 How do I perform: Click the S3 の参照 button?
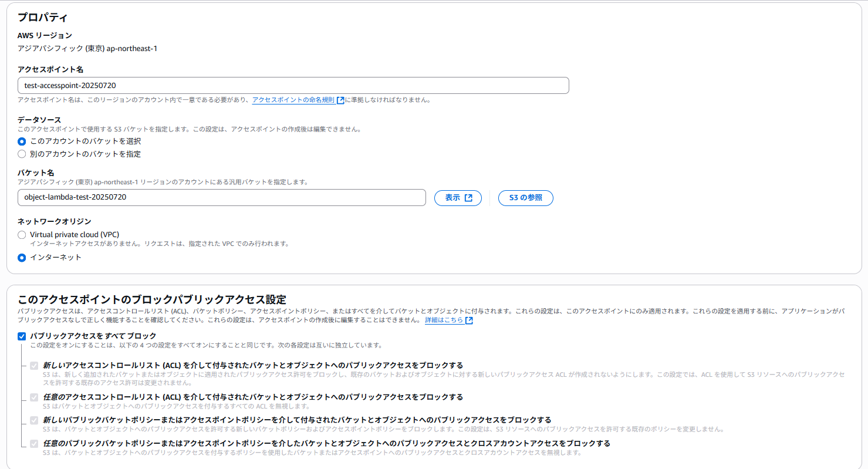coord(526,198)
